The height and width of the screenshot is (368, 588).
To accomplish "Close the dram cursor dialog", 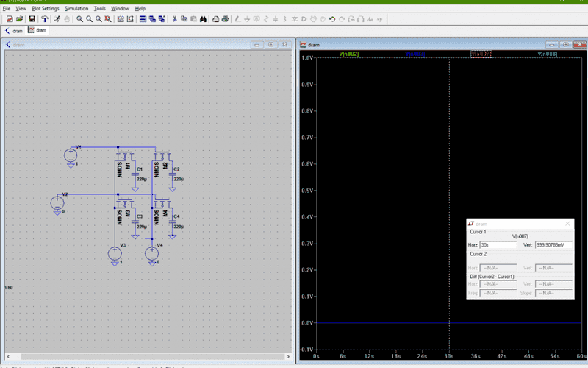I will pyautogui.click(x=567, y=224).
